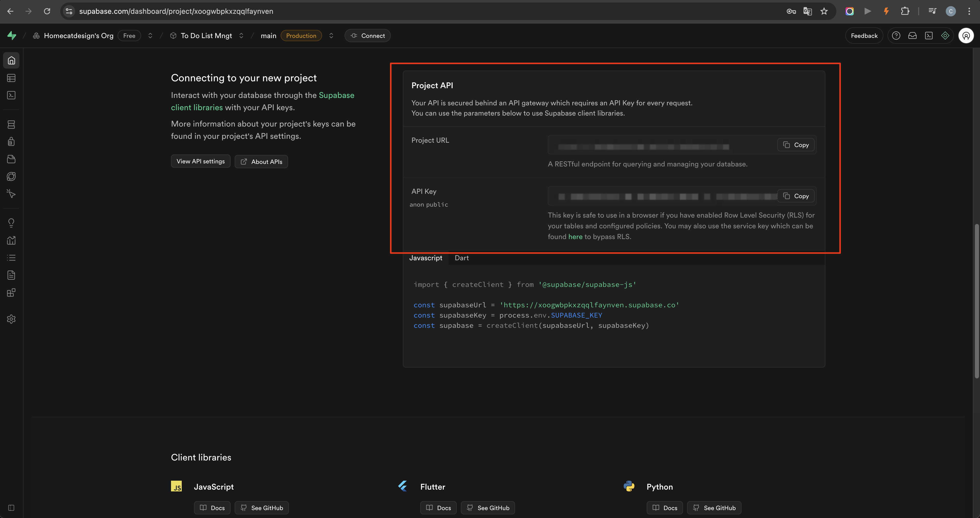Open the SQL Editor sidebar icon
This screenshot has width=980, height=518.
point(12,95)
